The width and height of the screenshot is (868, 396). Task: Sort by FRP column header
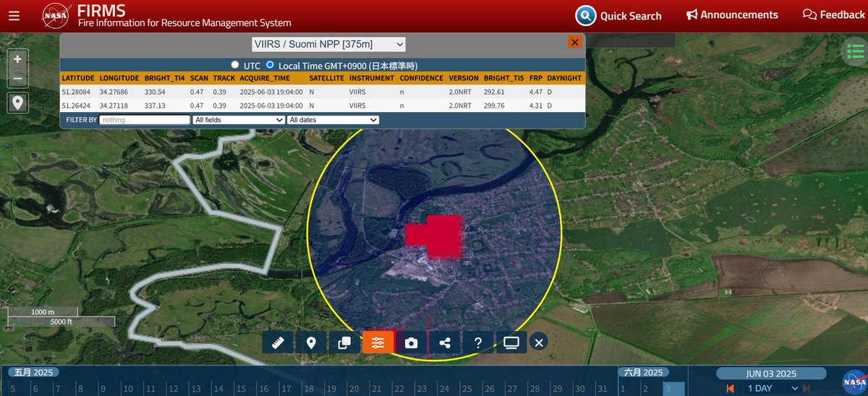[535, 77]
